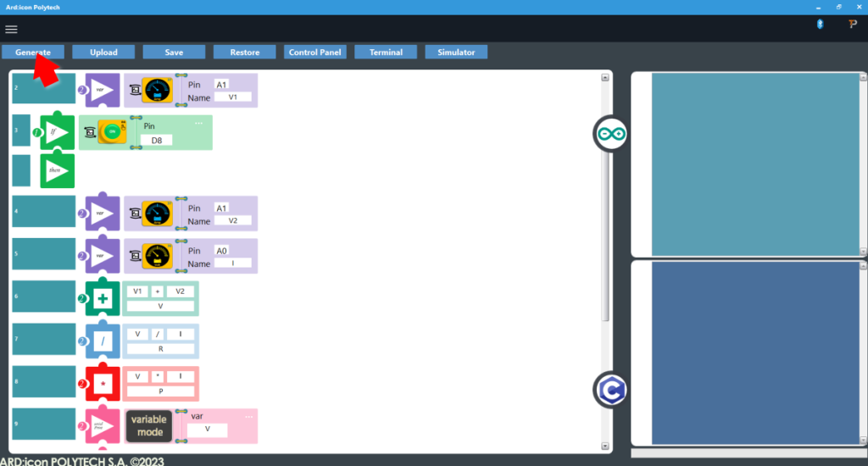Viewport: 868px width, 466px height.
Task: Select the green plus addition block
Action: pyautogui.click(x=103, y=297)
